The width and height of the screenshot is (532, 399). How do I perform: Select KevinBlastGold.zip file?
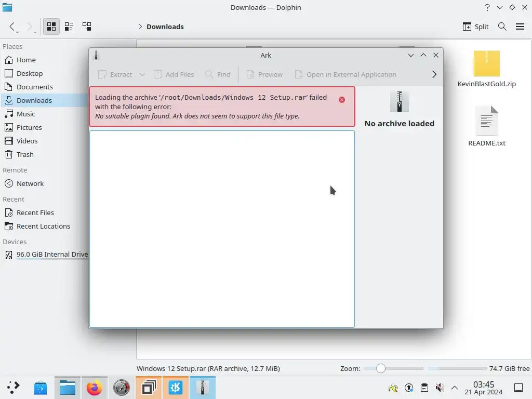[486, 69]
